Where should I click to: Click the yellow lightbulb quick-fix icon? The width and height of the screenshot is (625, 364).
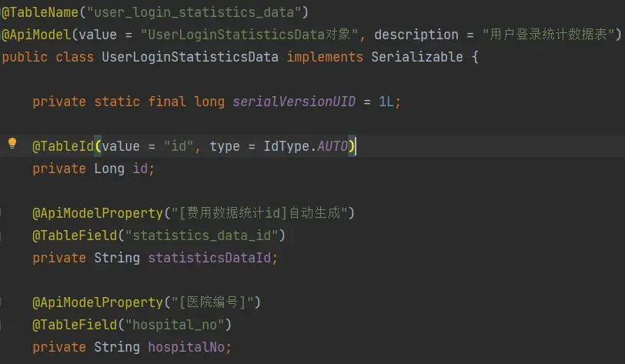(x=12, y=144)
